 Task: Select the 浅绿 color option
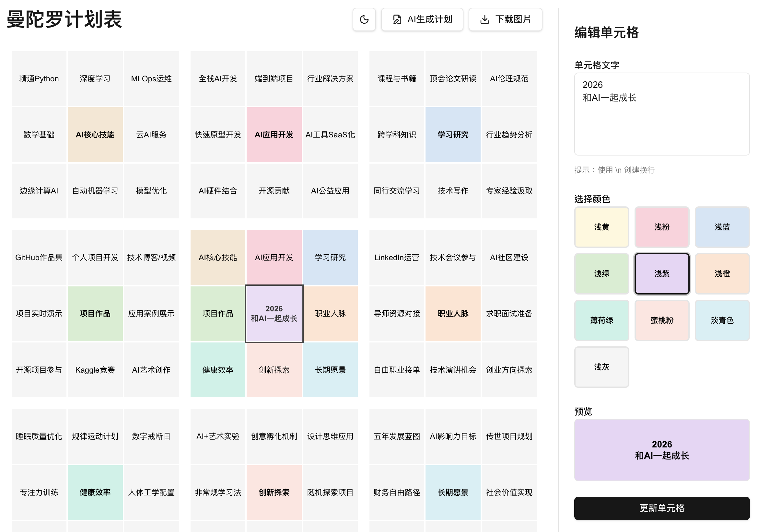pyautogui.click(x=601, y=273)
